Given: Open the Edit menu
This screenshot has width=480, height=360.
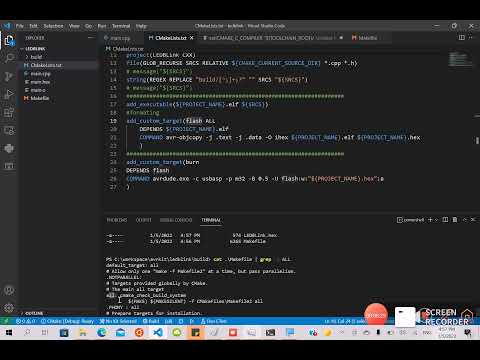Looking at the screenshot, I should [33, 26].
